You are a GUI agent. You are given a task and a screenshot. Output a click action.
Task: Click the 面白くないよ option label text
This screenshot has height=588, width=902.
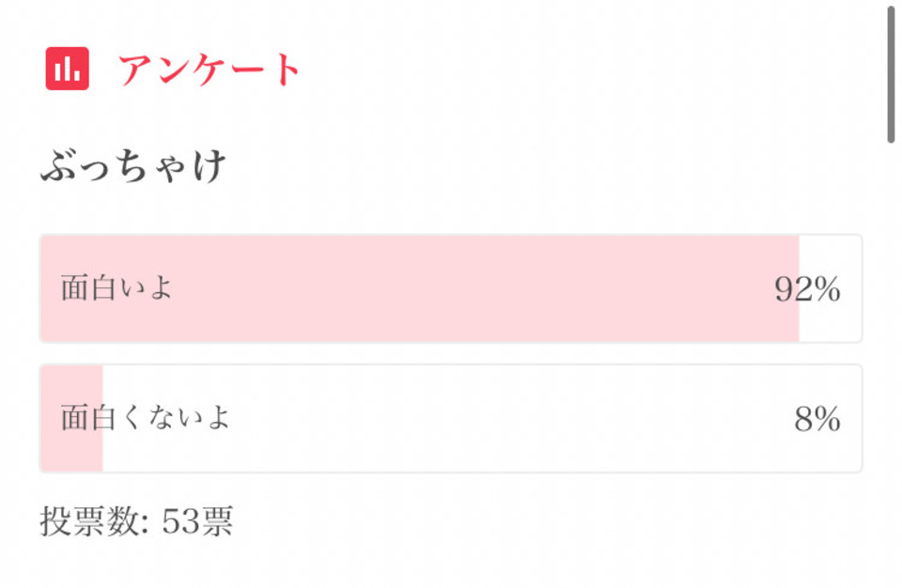146,418
